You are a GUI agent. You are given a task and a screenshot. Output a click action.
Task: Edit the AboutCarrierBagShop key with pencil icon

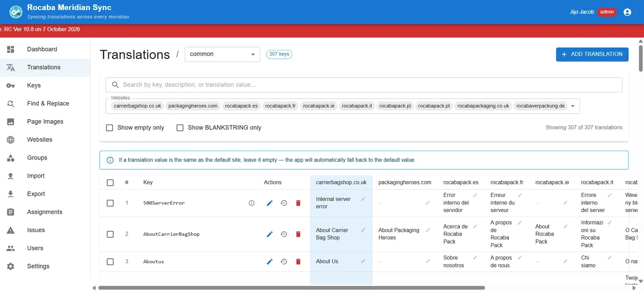pyautogui.click(x=270, y=234)
